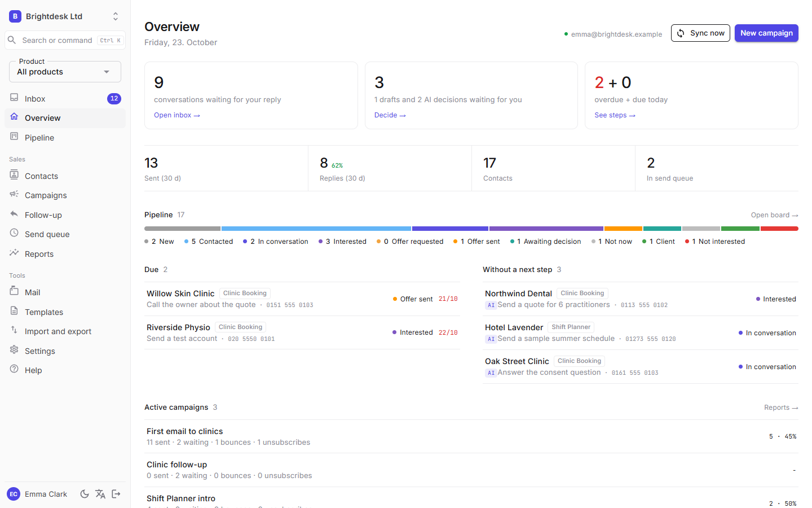Click the logout icon beside Emma Clark
812x508 pixels.
[x=116, y=494]
